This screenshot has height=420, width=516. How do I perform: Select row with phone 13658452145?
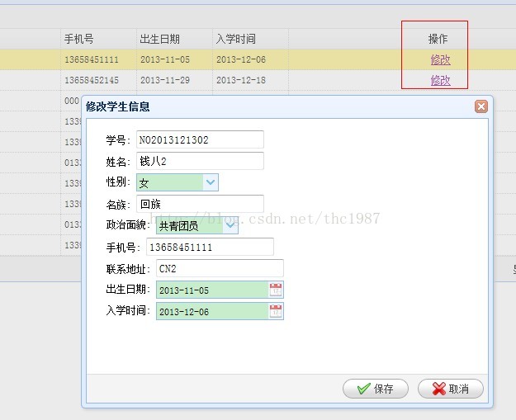pos(92,80)
